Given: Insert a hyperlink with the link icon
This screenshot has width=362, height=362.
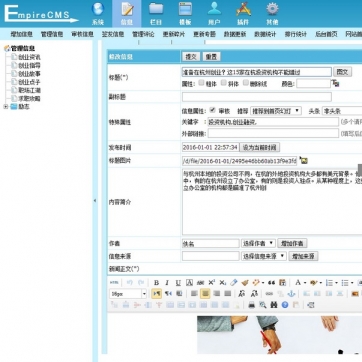Looking at the screenshot, I should click(269, 294).
